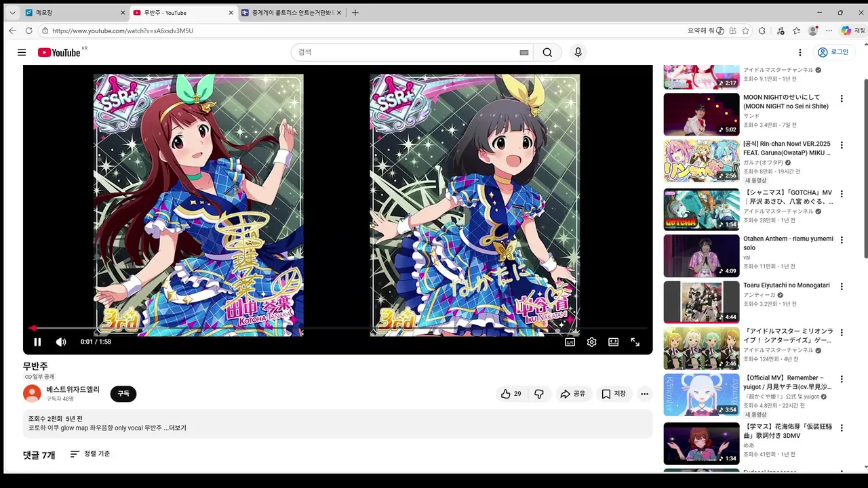
Task: Save the video with 저장 button
Action: click(614, 394)
